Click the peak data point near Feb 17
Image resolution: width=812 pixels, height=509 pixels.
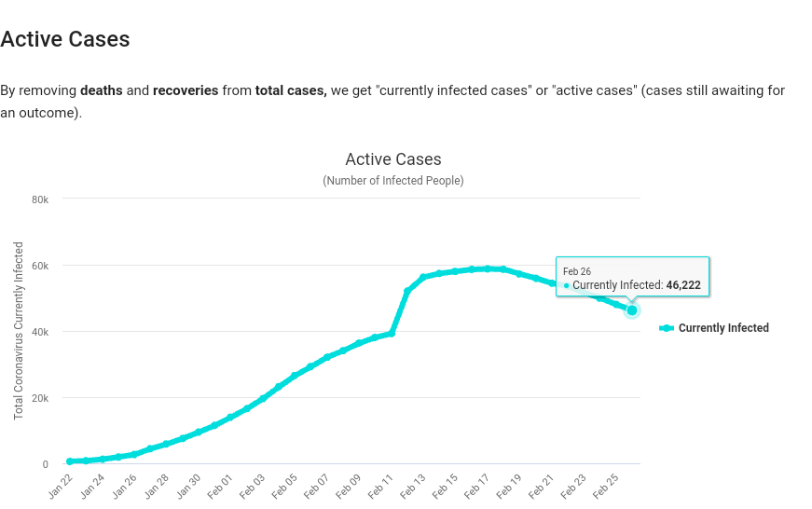487,268
